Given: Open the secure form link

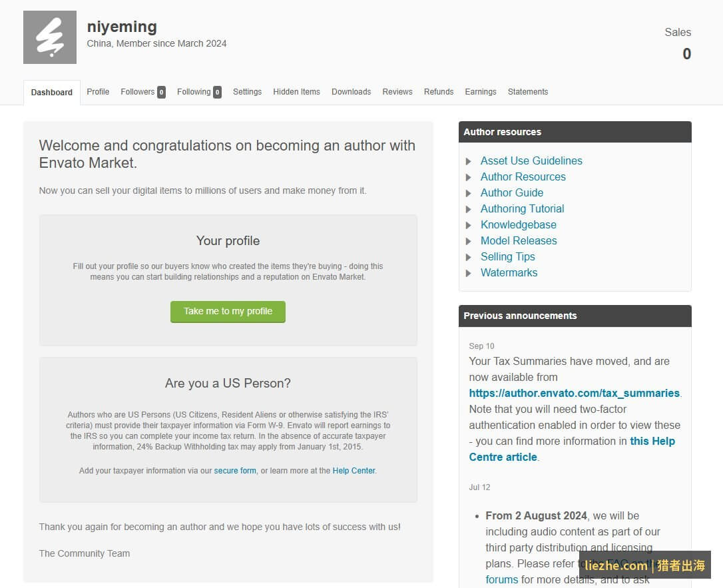Looking at the screenshot, I should point(235,471).
